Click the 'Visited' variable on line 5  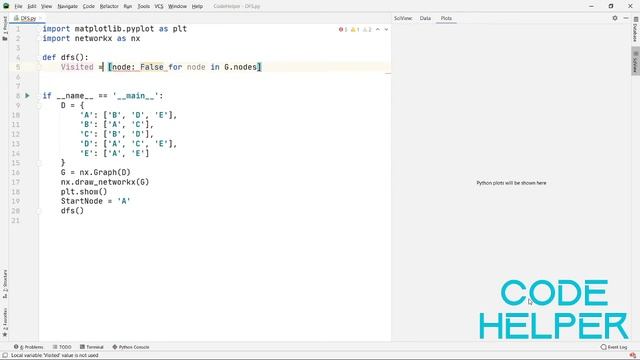coord(77,67)
